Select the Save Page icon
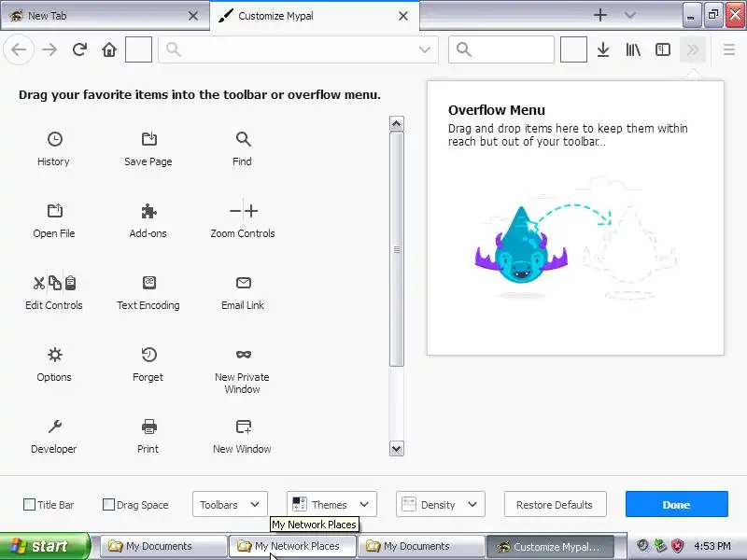 point(149,139)
